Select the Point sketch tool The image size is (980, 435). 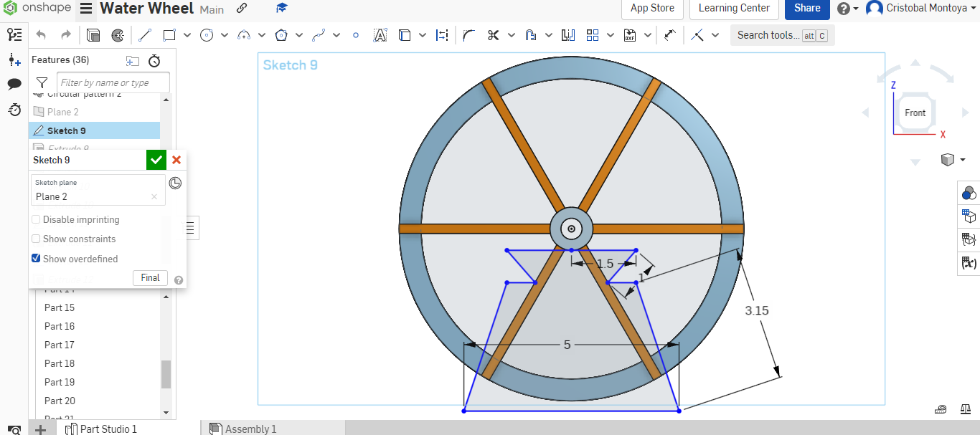pos(355,34)
